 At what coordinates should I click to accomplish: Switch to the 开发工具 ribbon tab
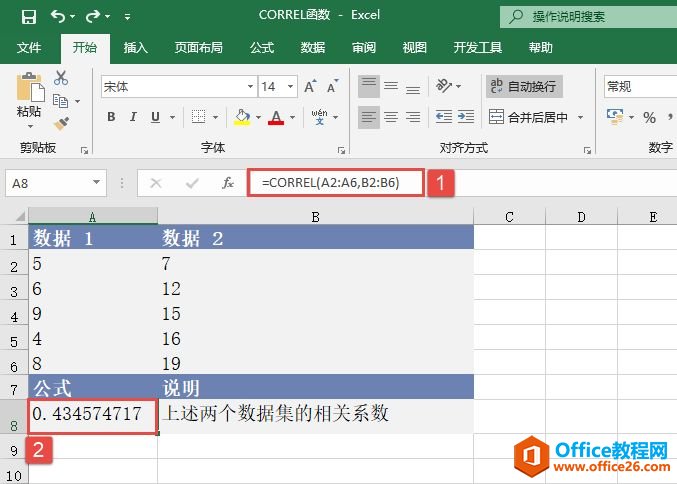478,47
